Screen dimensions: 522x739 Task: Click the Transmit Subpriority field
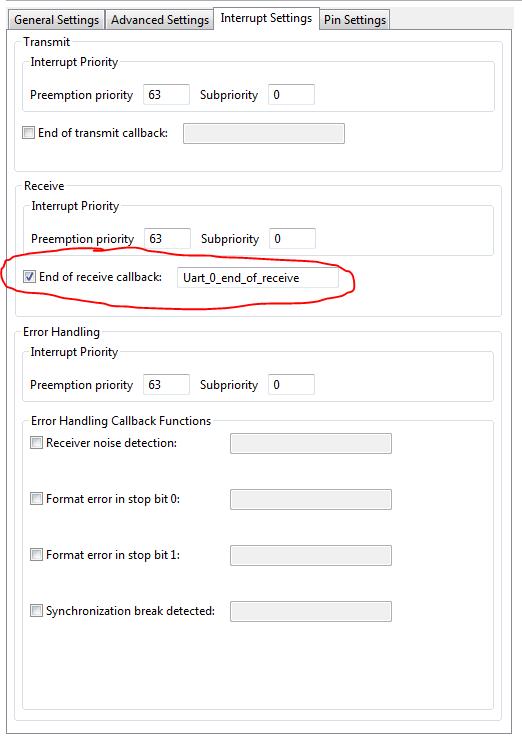click(x=291, y=95)
